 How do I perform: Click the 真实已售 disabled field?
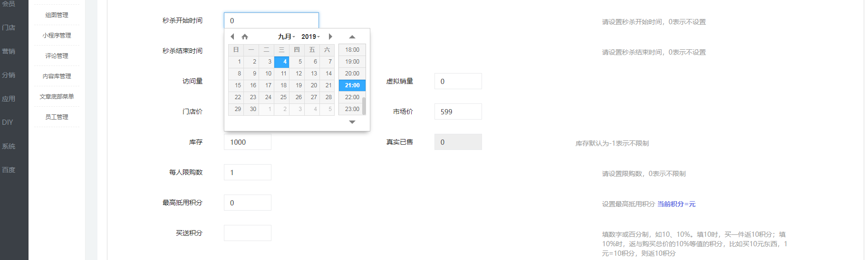[x=458, y=142]
